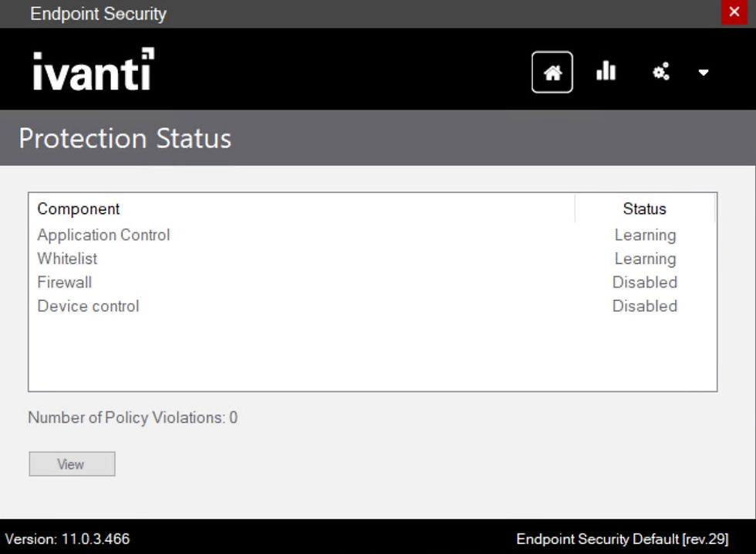Click the Endpoint Security title text
This screenshot has height=554, width=756.
tap(99, 13)
